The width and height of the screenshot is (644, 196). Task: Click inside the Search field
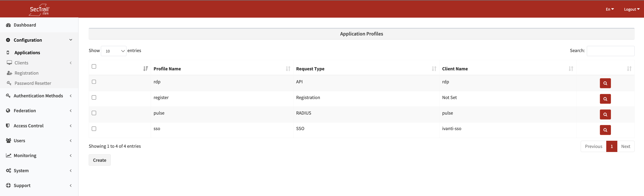[x=611, y=51]
